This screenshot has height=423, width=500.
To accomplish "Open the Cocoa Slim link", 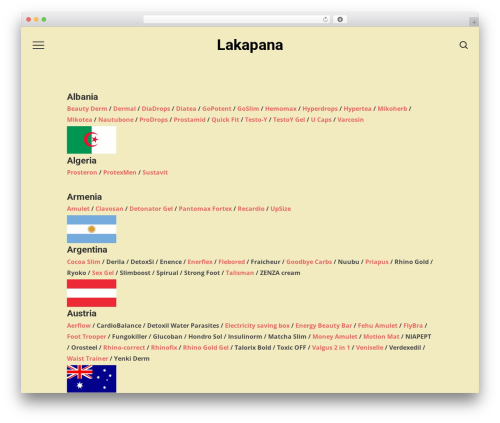I will 83,262.
